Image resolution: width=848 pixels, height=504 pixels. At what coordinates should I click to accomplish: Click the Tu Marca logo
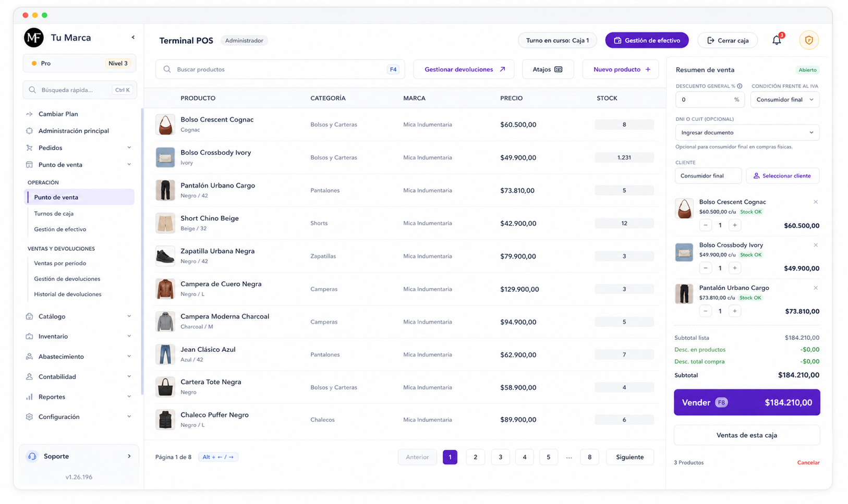[34, 38]
